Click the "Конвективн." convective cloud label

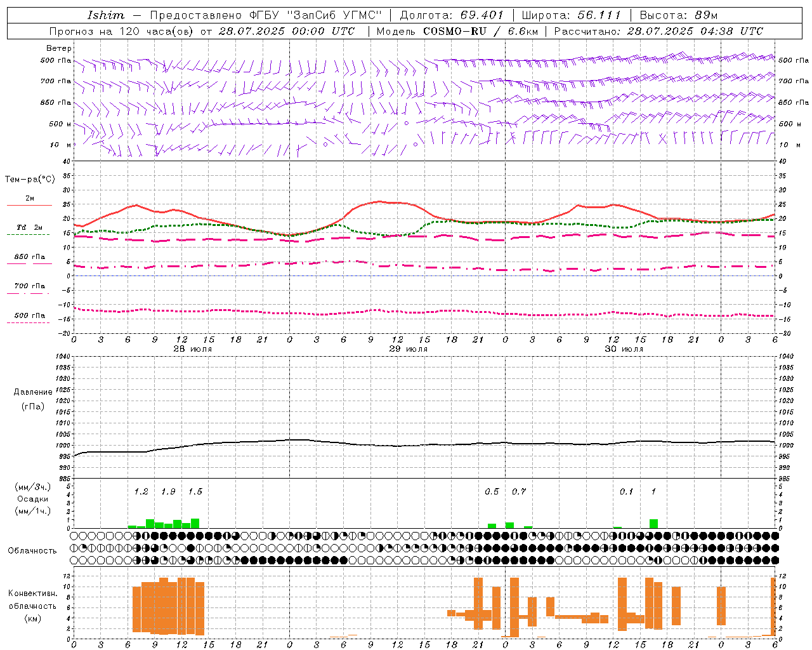(33, 594)
